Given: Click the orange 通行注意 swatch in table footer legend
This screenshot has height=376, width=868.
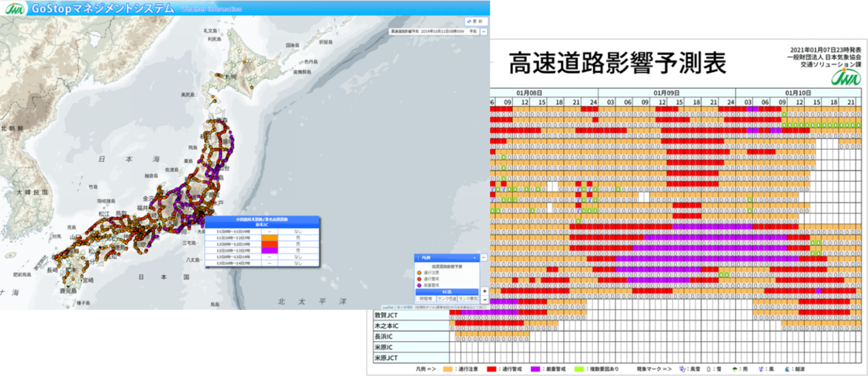Looking at the screenshot, I should [x=448, y=369].
